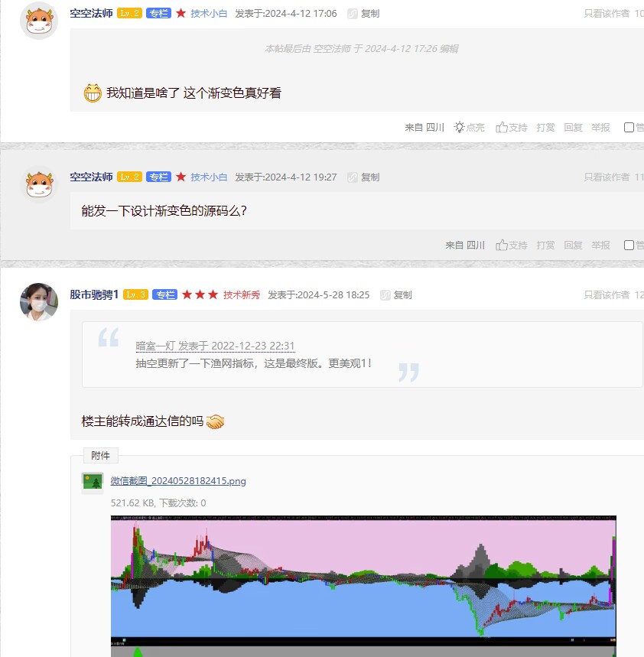The width and height of the screenshot is (644, 657).
Task: Open the stock chart image thumbnail
Action: (x=363, y=586)
